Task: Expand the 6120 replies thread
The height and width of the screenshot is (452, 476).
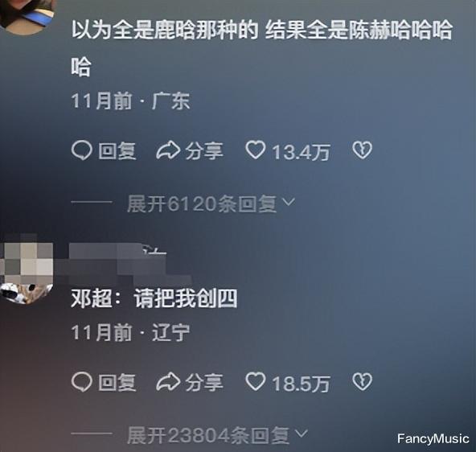Action: (211, 203)
